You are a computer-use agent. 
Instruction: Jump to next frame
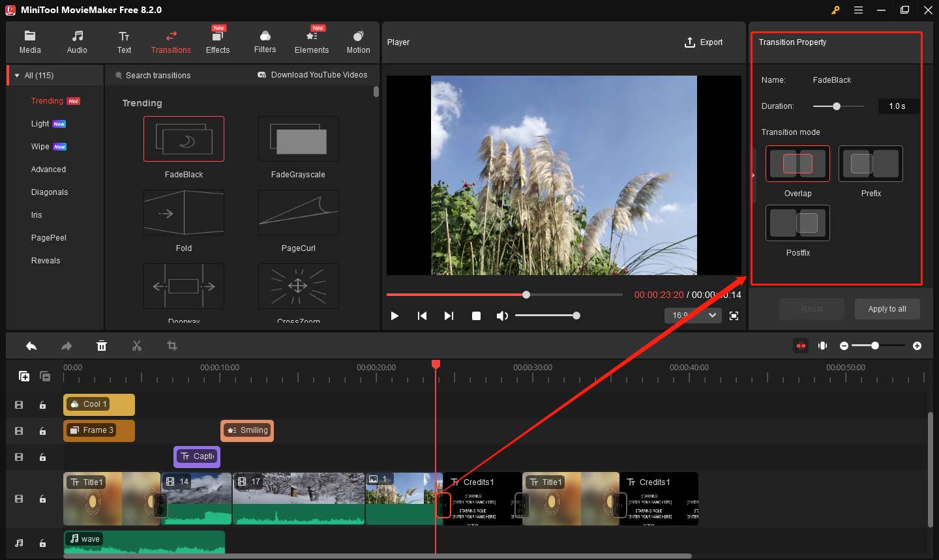449,316
